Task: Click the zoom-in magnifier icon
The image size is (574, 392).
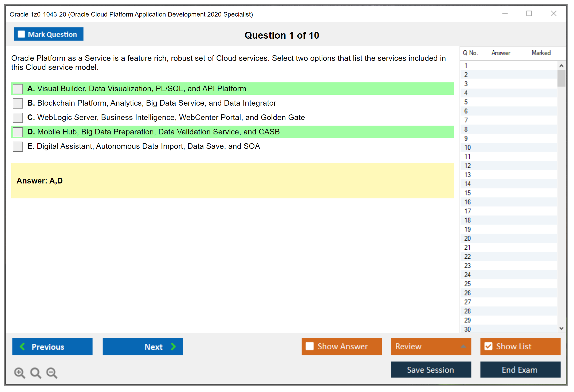Action: (x=19, y=373)
